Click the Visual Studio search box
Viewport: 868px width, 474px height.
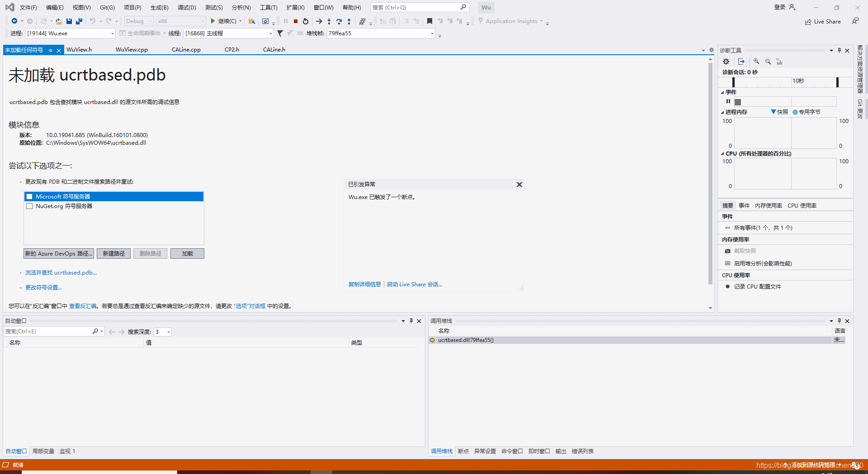click(x=420, y=8)
